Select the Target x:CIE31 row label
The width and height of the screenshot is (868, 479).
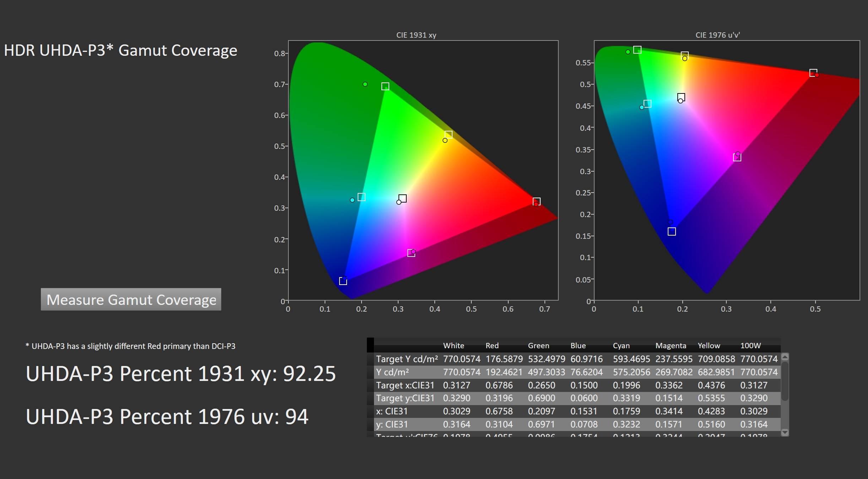coord(405,385)
